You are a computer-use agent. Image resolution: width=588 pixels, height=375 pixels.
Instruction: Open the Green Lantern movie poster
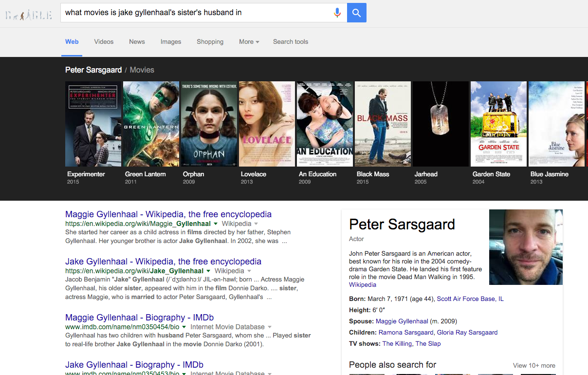coord(151,124)
